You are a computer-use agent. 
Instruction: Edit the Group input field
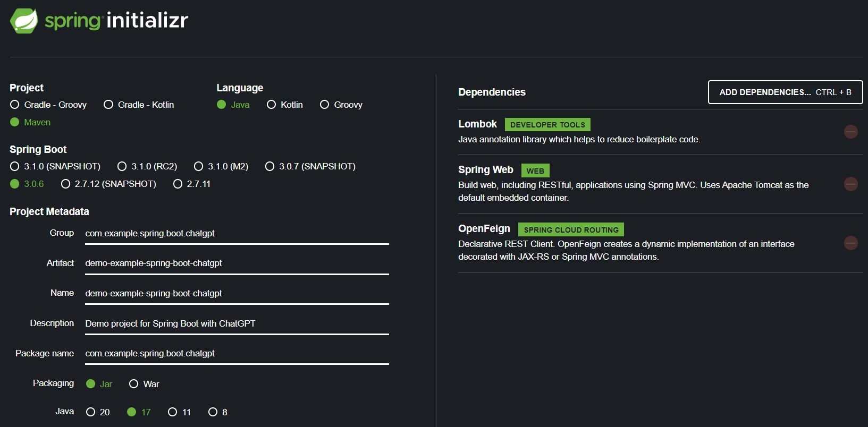tap(237, 234)
